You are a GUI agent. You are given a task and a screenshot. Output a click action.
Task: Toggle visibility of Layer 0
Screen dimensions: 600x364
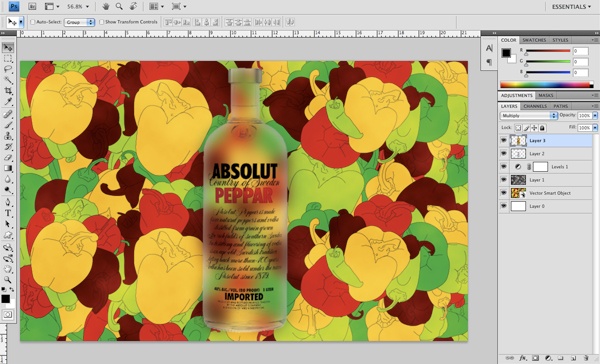(x=504, y=206)
